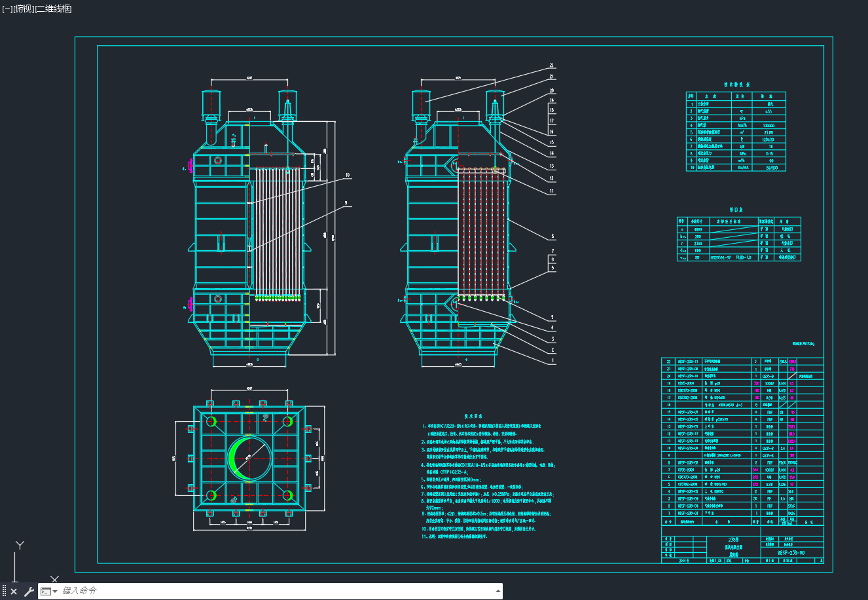Select the 技术特性表 table title
868x600 pixels.
pos(736,84)
